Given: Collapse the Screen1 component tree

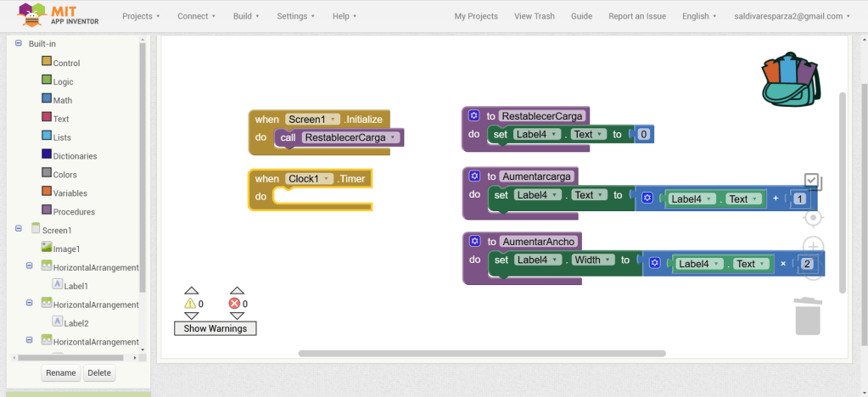Looking at the screenshot, I should pos(19,229).
